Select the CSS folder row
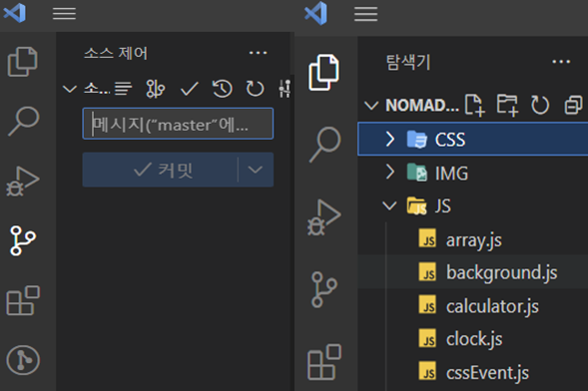Image resolution: width=588 pixels, height=391 pixels. [x=473, y=139]
